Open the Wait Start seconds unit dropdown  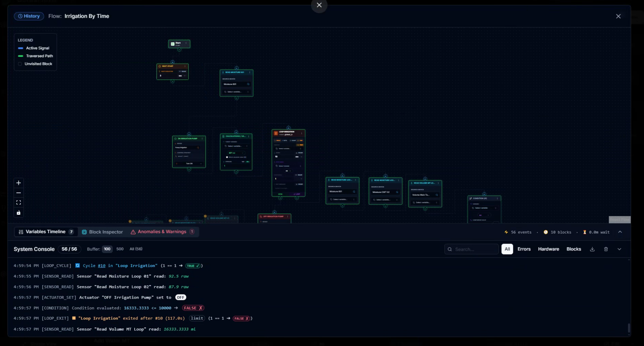click(x=181, y=76)
